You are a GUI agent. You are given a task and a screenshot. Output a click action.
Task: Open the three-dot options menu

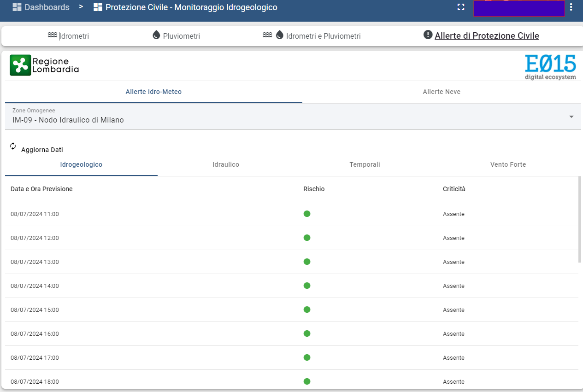pyautogui.click(x=571, y=7)
